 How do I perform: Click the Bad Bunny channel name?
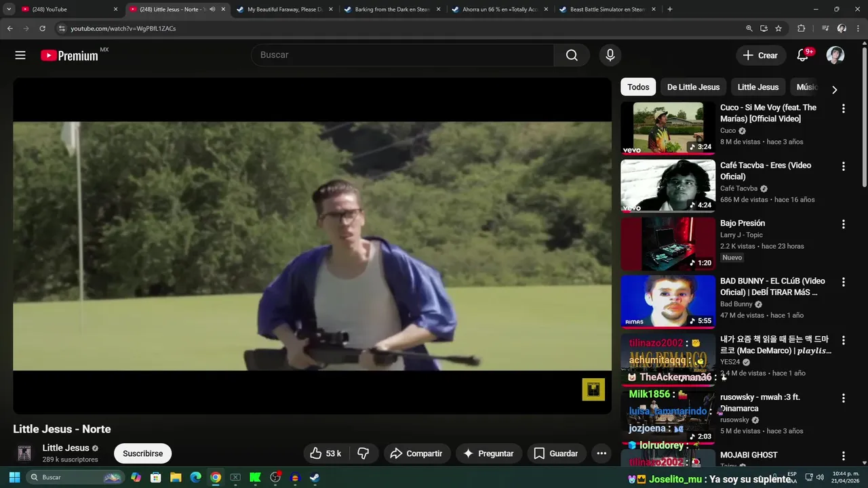pos(736,304)
